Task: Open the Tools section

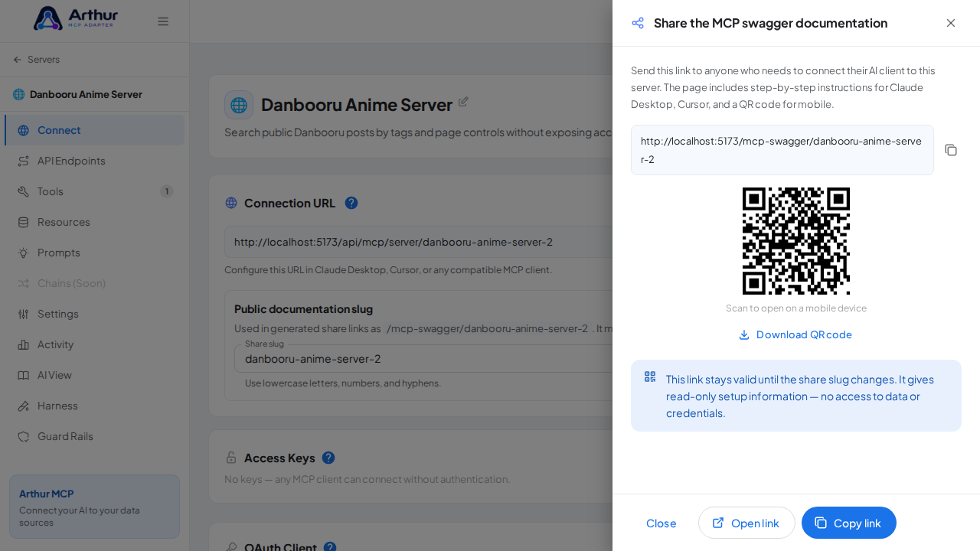Action: [x=95, y=191]
